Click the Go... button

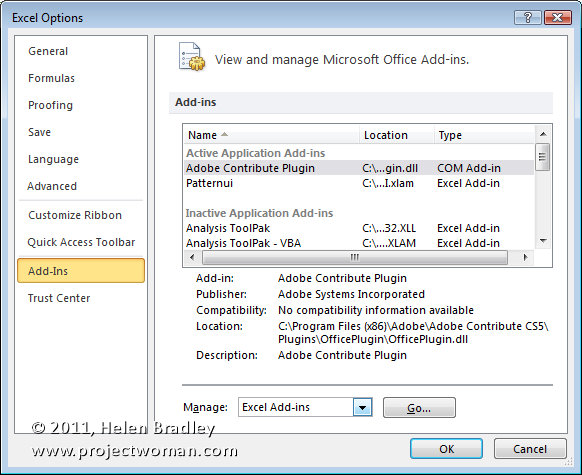419,408
